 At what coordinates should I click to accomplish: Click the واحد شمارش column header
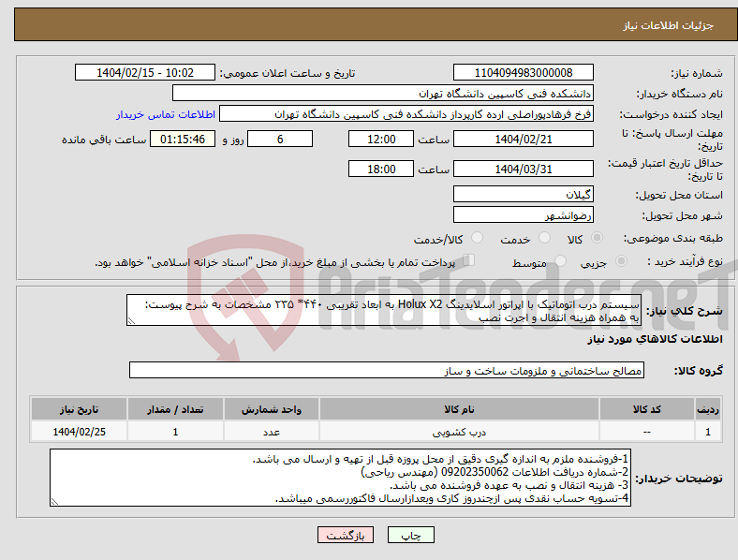point(272,409)
